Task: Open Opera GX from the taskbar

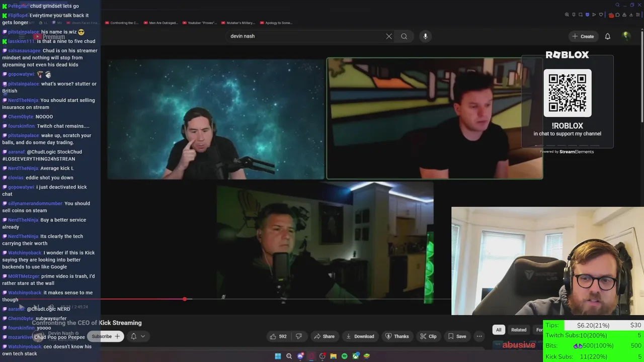Action: (311, 356)
